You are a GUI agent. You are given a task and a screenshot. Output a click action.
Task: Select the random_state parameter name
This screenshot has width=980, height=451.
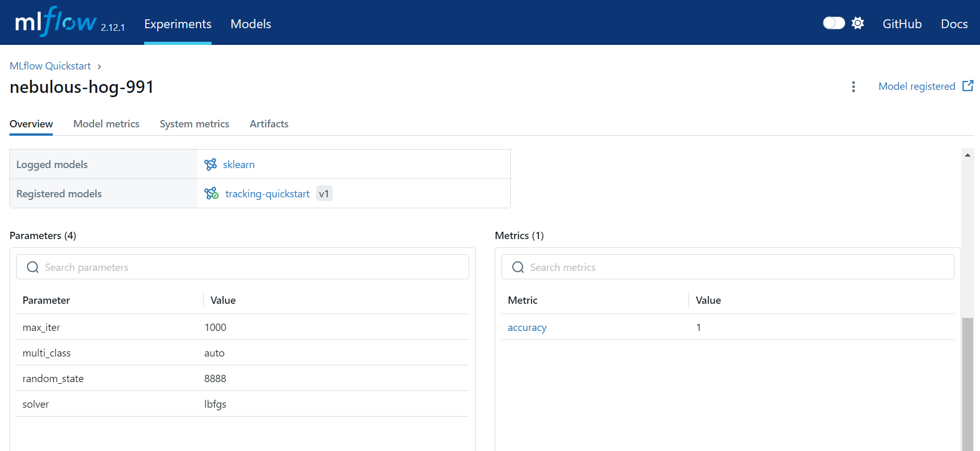pyautogui.click(x=53, y=378)
